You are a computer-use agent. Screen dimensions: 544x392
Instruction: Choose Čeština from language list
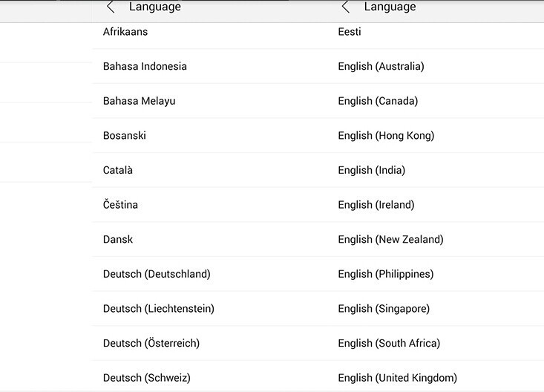tap(120, 205)
